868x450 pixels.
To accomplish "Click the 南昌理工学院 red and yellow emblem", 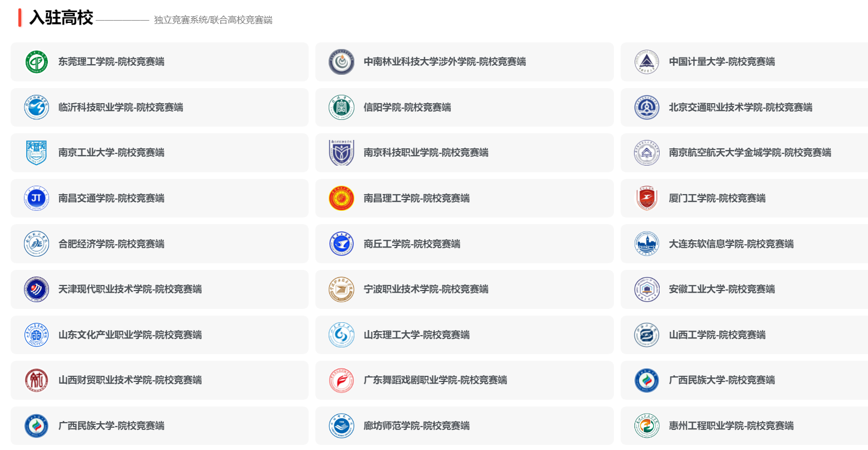I will 342,199.
